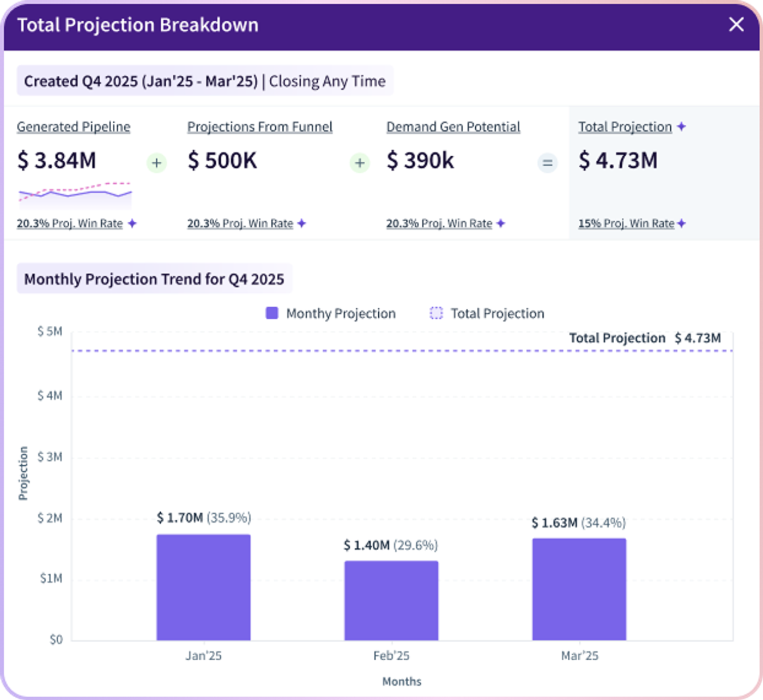Click the Total Projection $ 4.73M chart annotation

point(645,338)
